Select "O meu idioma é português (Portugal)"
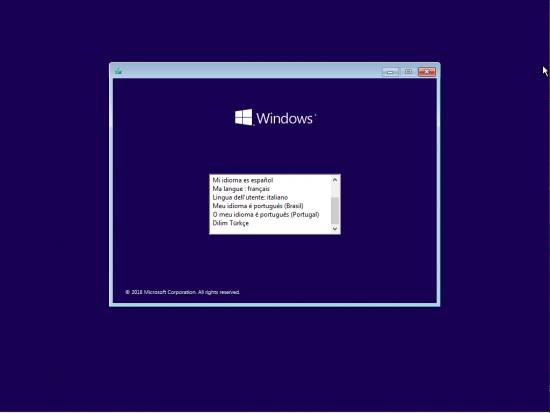Viewport: 550px width, 413px height. coord(266,214)
